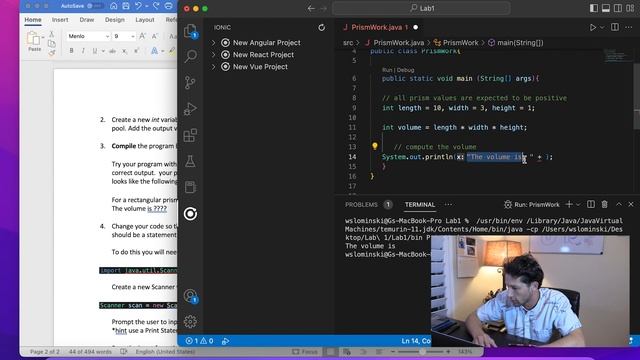Open the Word font name dropdown

coord(107,36)
